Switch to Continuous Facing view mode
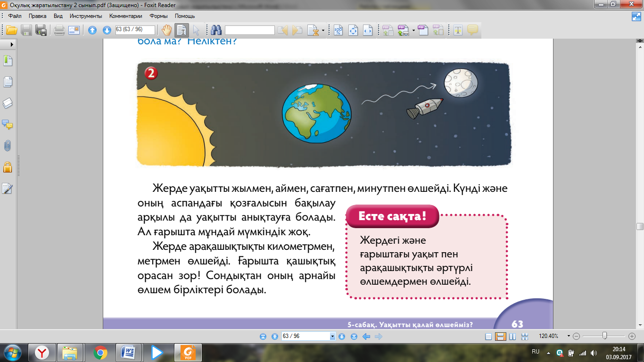The height and width of the screenshot is (362, 644). (524, 337)
